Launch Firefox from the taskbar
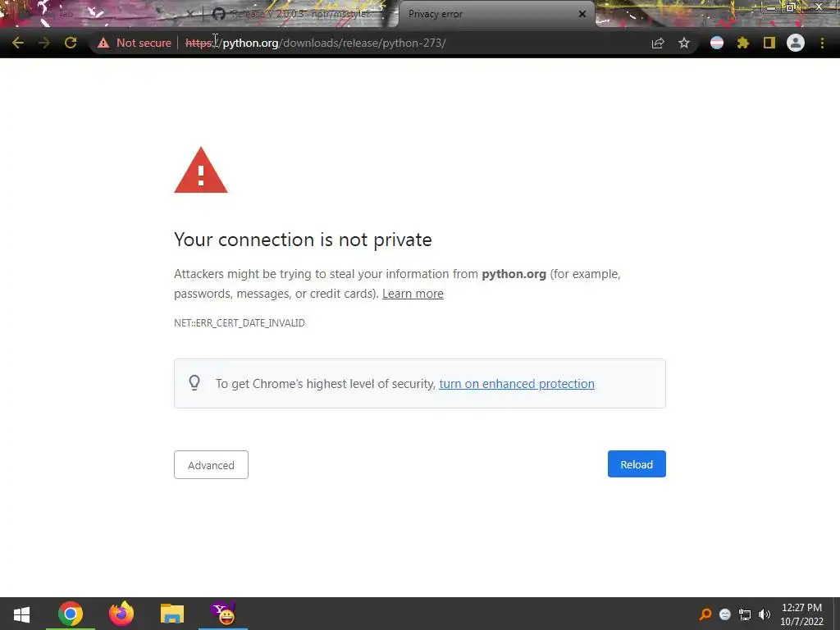This screenshot has height=630, width=840. (x=121, y=614)
